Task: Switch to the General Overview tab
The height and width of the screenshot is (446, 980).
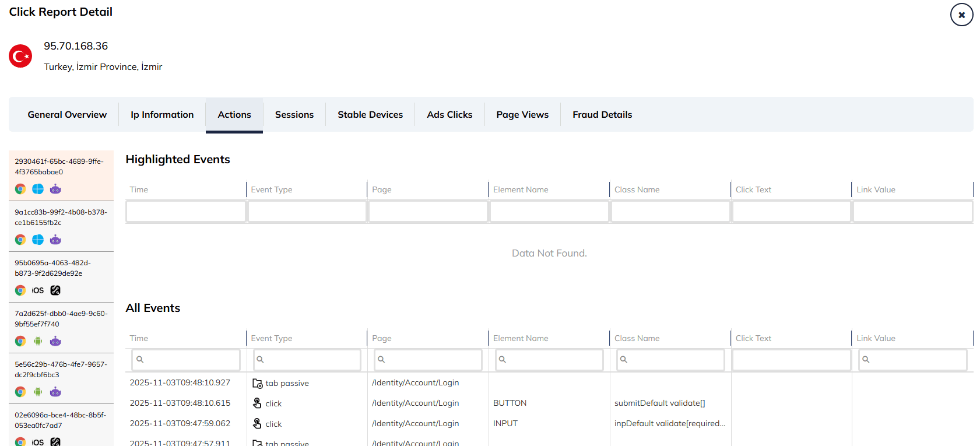Action: point(67,115)
